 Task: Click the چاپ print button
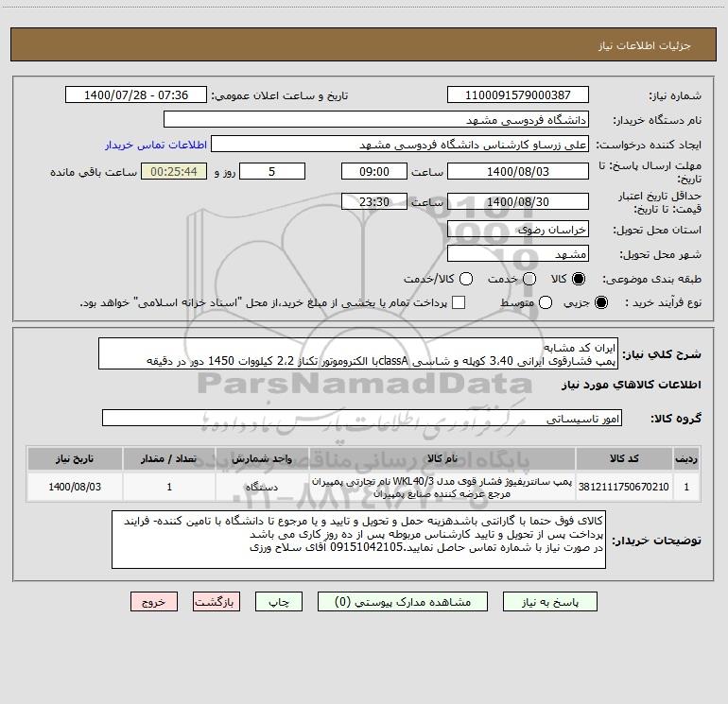coord(279,601)
